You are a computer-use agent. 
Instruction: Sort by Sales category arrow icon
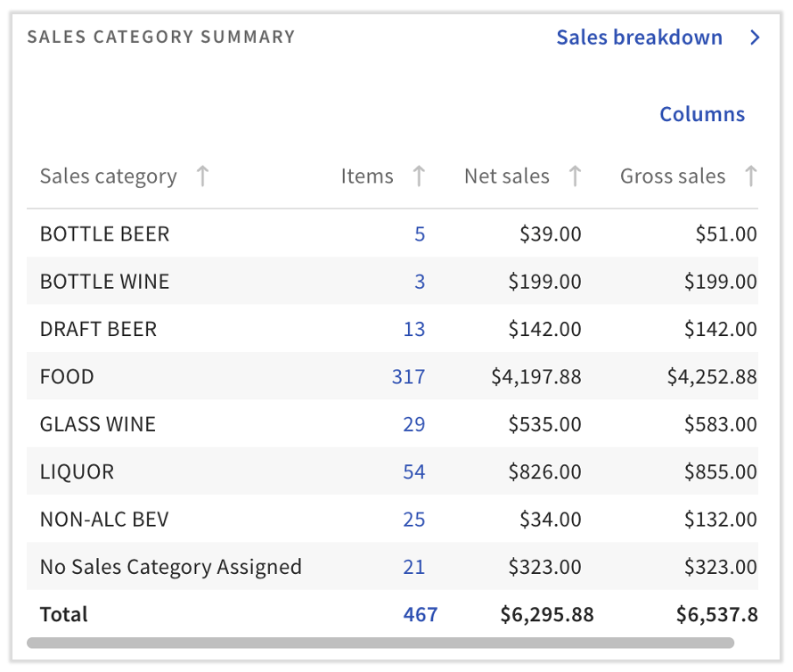coord(202,176)
